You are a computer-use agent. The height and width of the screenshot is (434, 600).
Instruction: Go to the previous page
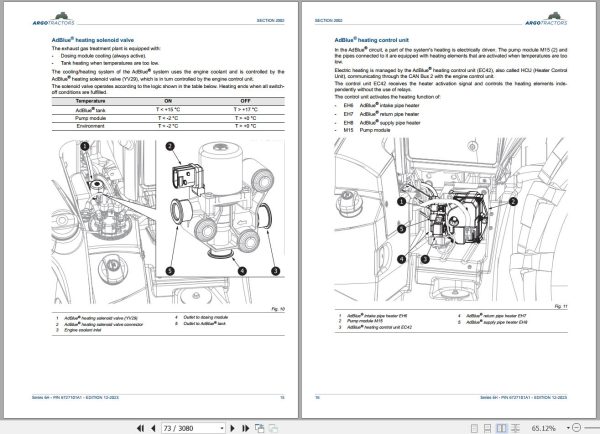[153, 428]
